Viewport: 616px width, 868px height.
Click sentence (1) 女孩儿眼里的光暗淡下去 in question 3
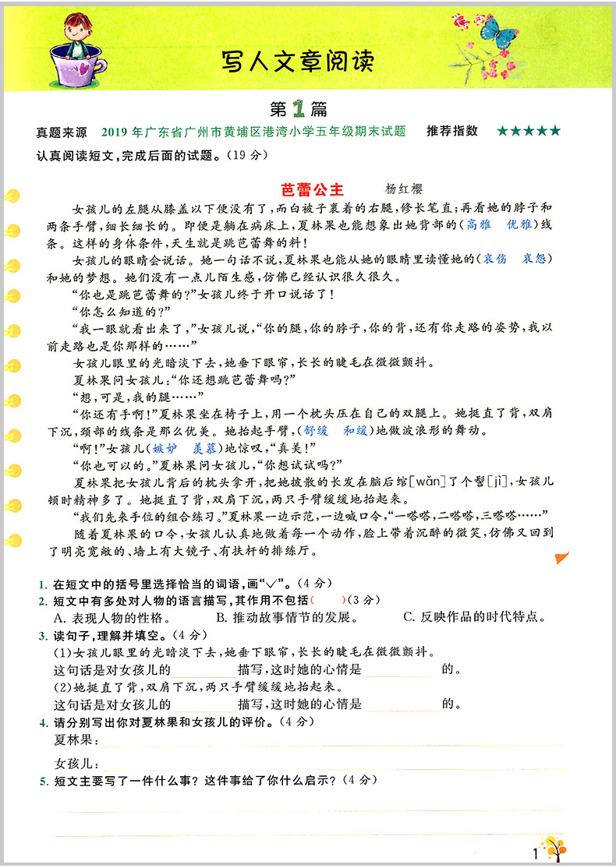tap(244, 652)
